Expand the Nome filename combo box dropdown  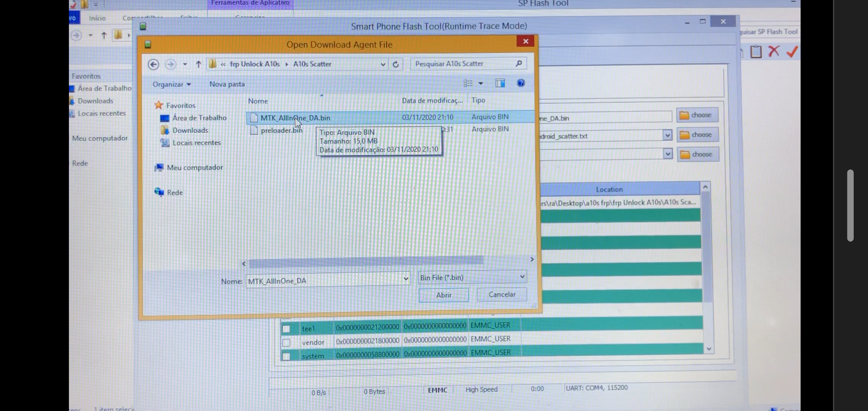coord(406,279)
